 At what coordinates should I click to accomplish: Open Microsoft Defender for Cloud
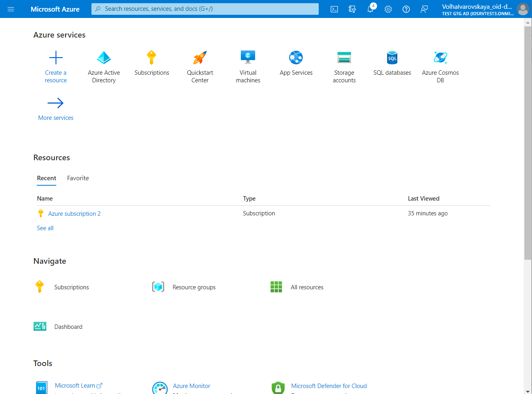pos(329,386)
